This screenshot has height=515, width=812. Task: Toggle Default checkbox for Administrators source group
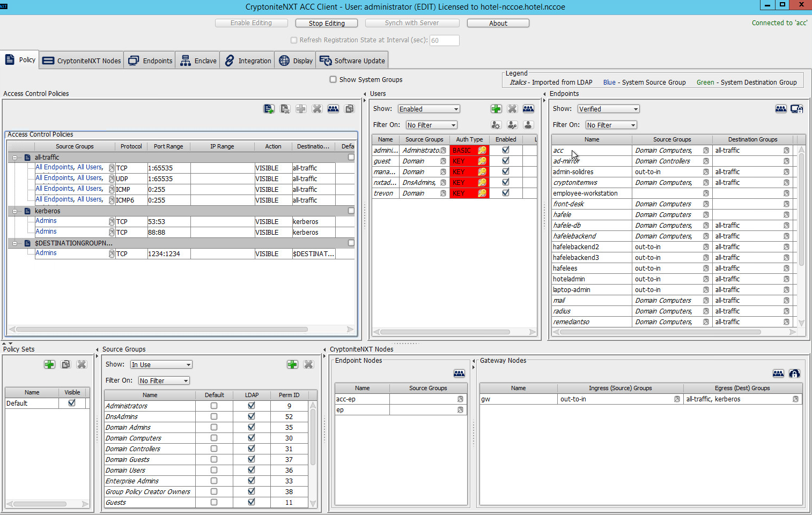[214, 406]
